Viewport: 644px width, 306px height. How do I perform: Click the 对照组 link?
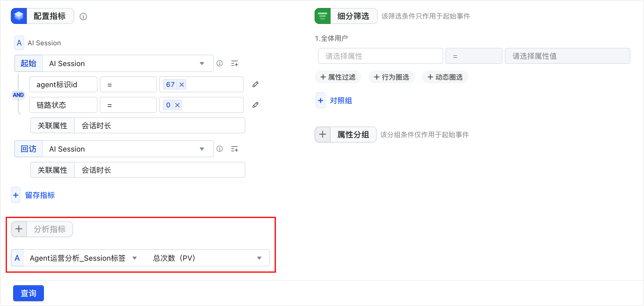click(341, 100)
